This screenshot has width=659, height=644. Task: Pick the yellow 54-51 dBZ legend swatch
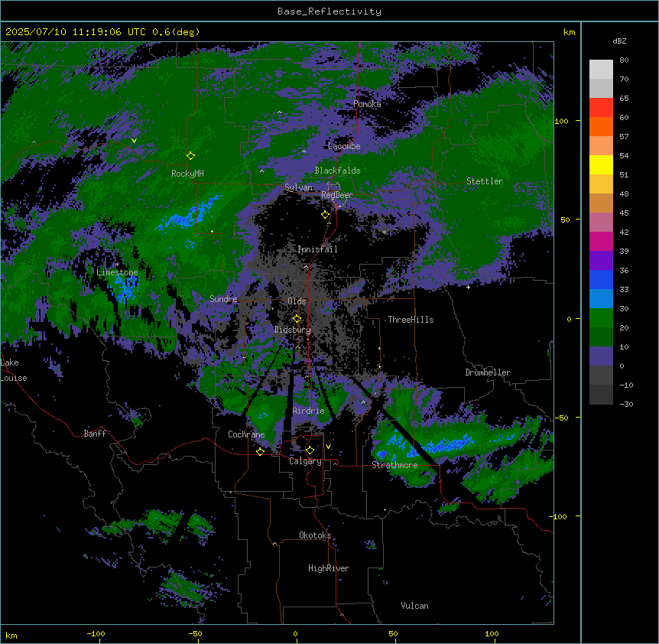click(601, 164)
